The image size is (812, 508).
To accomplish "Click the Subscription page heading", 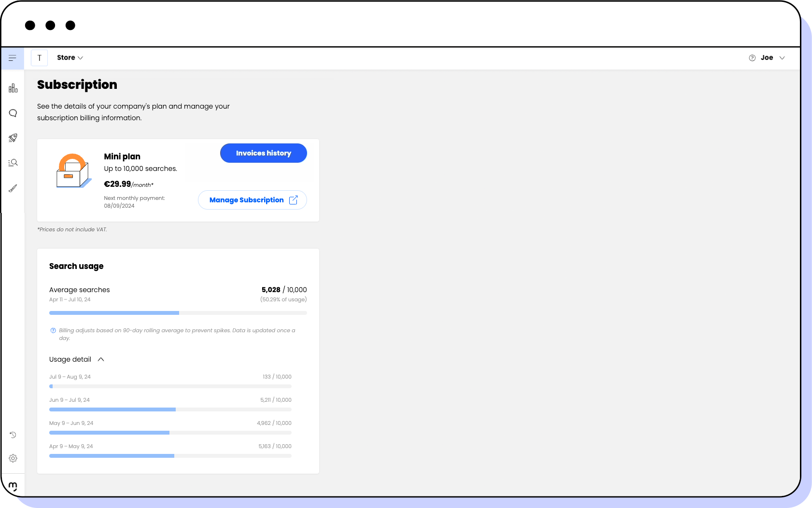I will [77, 85].
